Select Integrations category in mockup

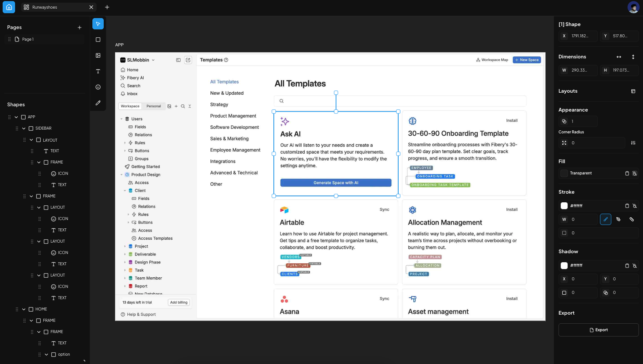[x=223, y=161]
